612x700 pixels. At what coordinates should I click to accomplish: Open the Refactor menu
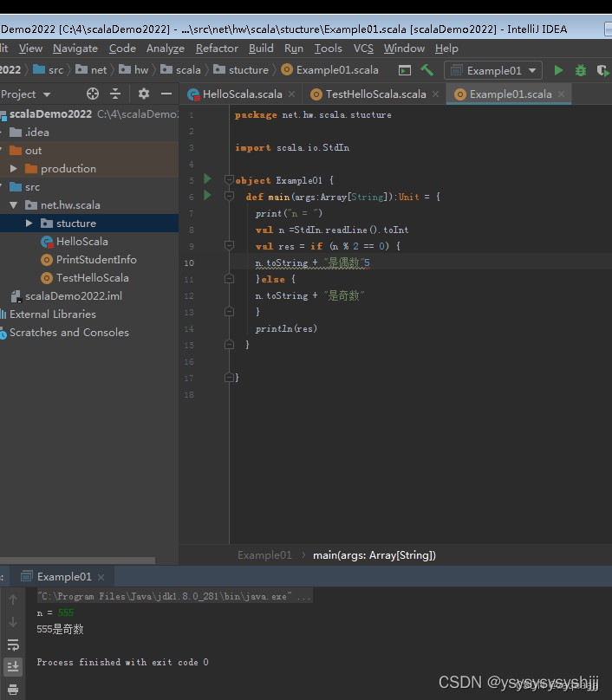(217, 49)
